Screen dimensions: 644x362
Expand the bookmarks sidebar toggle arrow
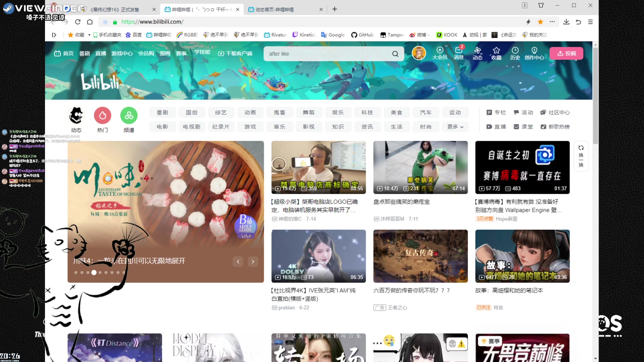(54, 35)
